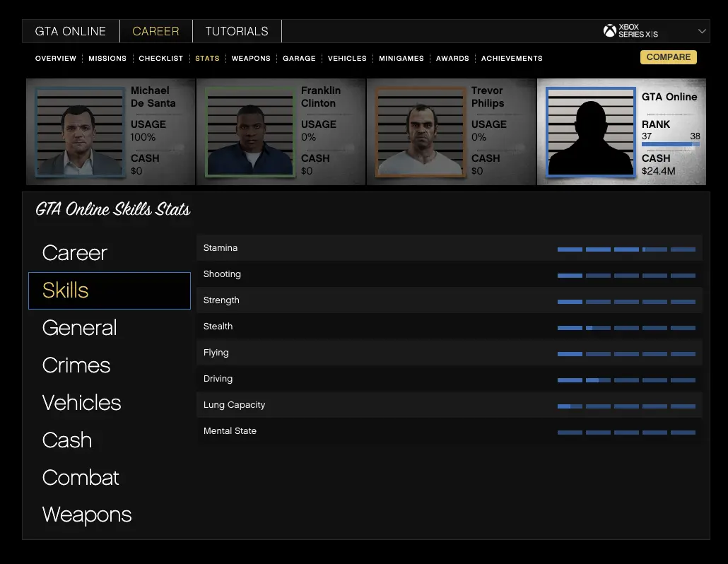The height and width of the screenshot is (564, 728).
Task: Open the Vehicles stats category
Action: pyautogui.click(x=82, y=403)
